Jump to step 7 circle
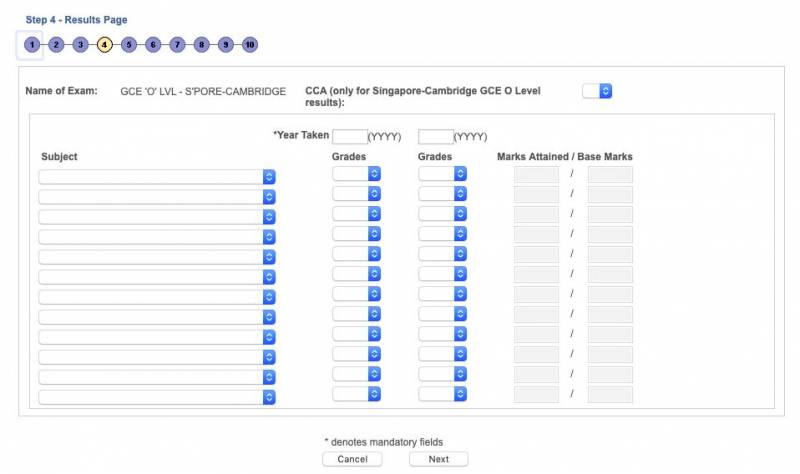The height and width of the screenshot is (474, 800). (177, 45)
